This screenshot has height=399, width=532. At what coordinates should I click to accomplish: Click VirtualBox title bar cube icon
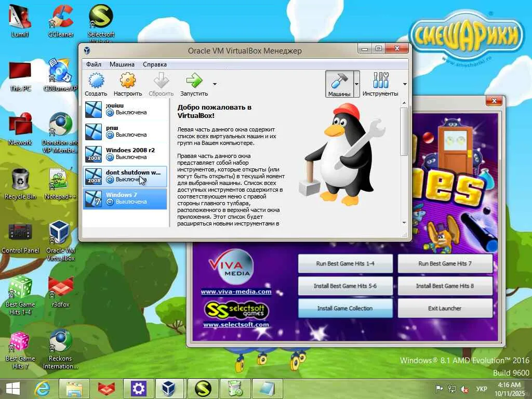[x=87, y=50]
